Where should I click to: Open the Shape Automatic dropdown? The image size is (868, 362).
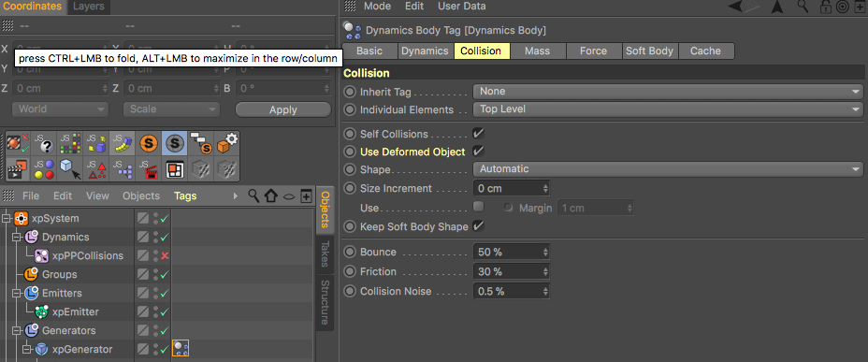coord(668,168)
